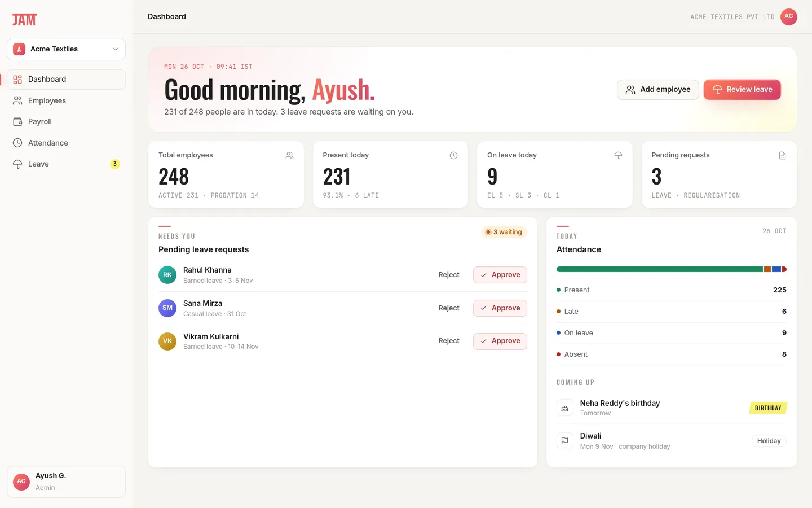Reject Vikram Kulkarni's leave request

449,341
